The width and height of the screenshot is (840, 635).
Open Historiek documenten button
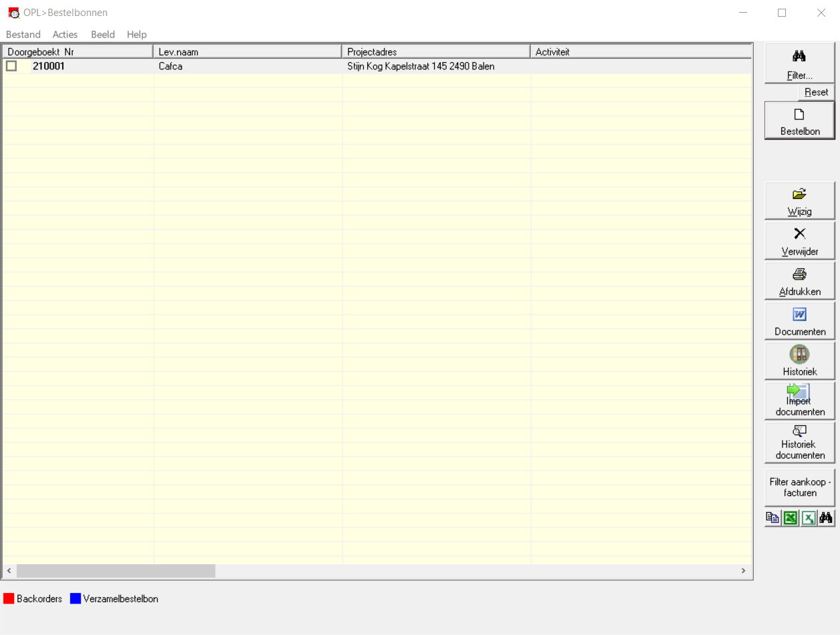799,443
